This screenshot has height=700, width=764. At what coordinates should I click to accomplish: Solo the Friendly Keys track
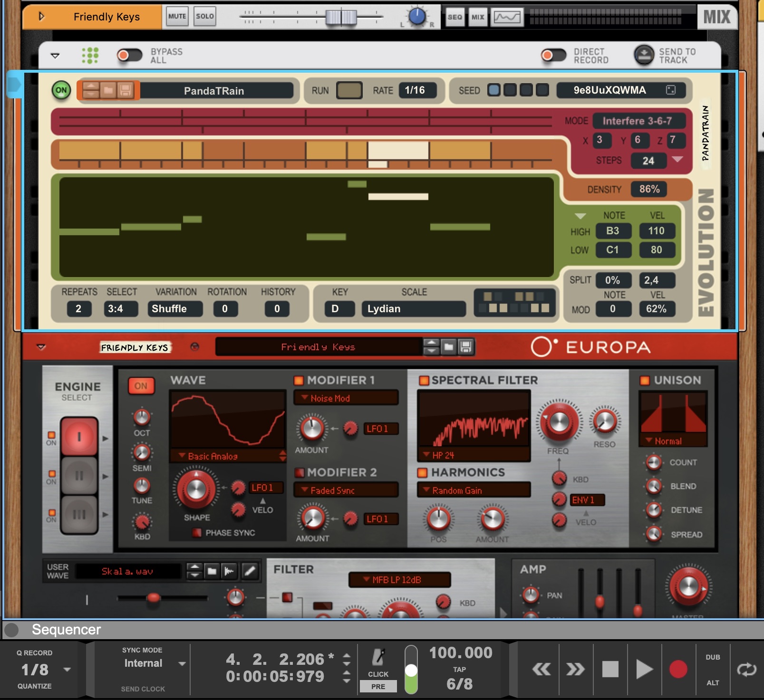pyautogui.click(x=205, y=16)
